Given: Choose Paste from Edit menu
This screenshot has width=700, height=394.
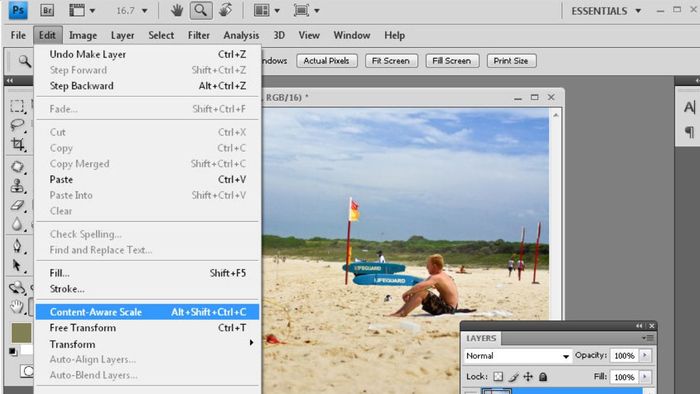Looking at the screenshot, I should coord(147,180).
